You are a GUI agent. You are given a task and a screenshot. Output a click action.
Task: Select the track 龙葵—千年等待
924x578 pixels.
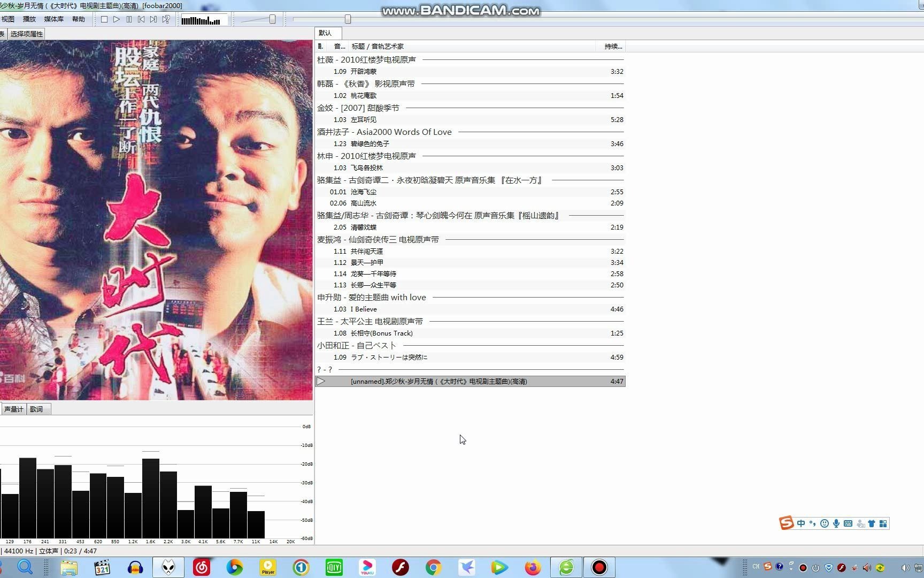[470, 274]
